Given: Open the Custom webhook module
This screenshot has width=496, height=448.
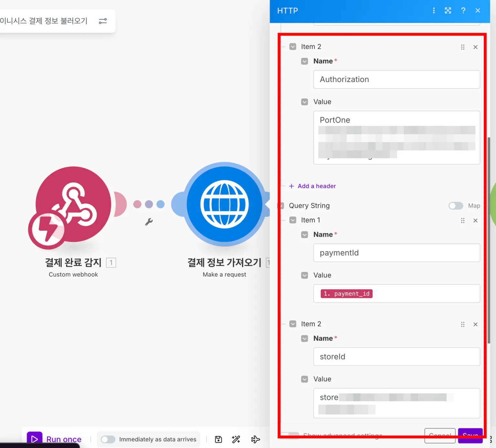Looking at the screenshot, I should 73,204.
